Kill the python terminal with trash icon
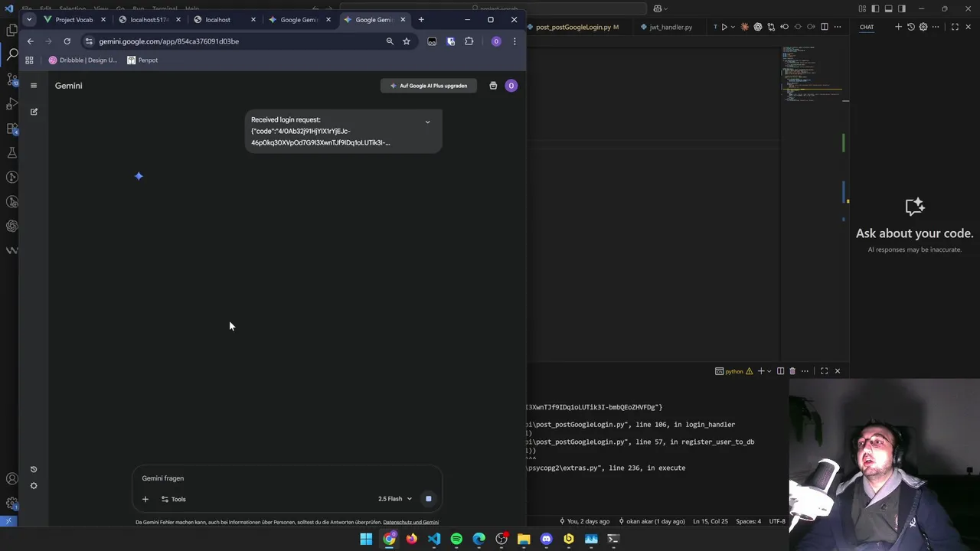Image resolution: width=980 pixels, height=551 pixels. click(x=792, y=371)
